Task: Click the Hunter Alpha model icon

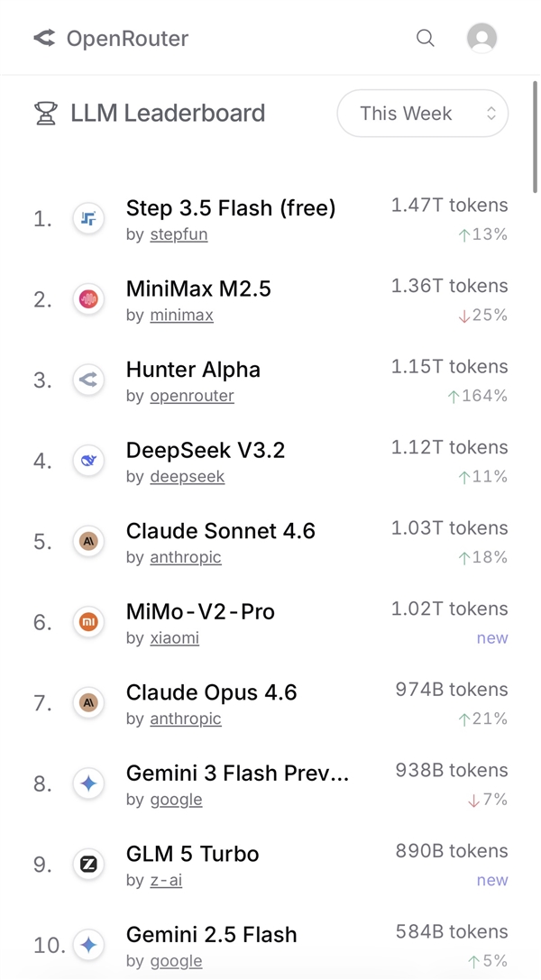Action: point(88,380)
